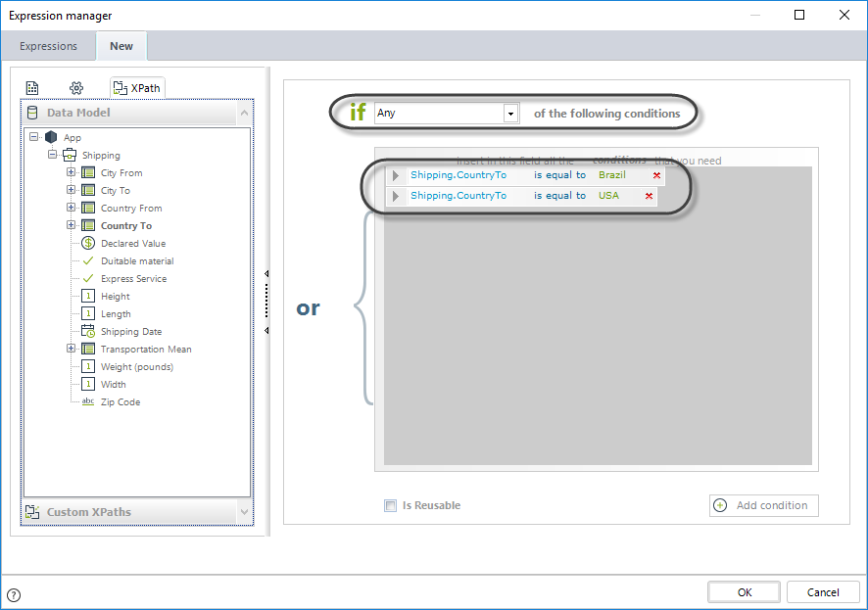Click the Transportation Mean table icon

tap(88, 349)
